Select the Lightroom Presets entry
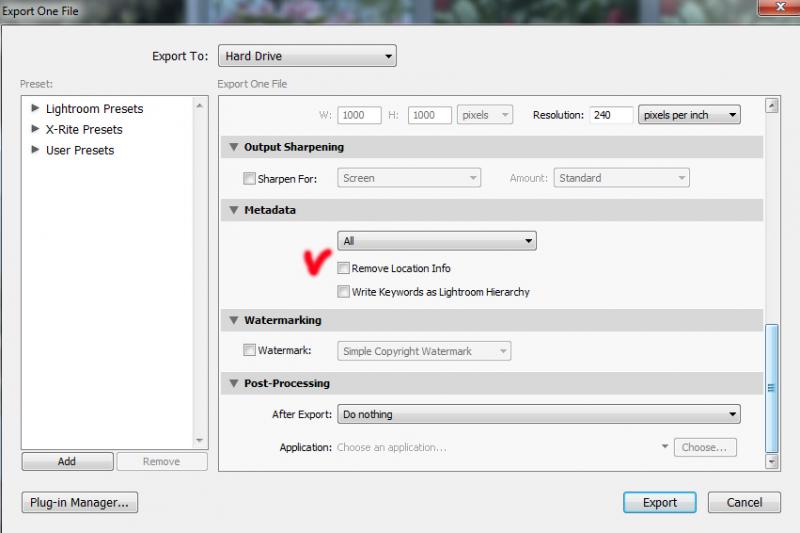Viewport: 800px width, 533px height. click(94, 109)
